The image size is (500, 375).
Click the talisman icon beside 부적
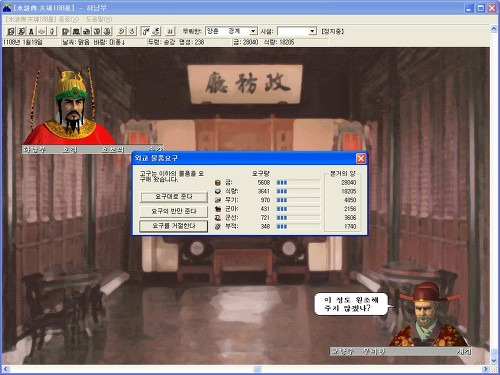pyautogui.click(x=218, y=226)
